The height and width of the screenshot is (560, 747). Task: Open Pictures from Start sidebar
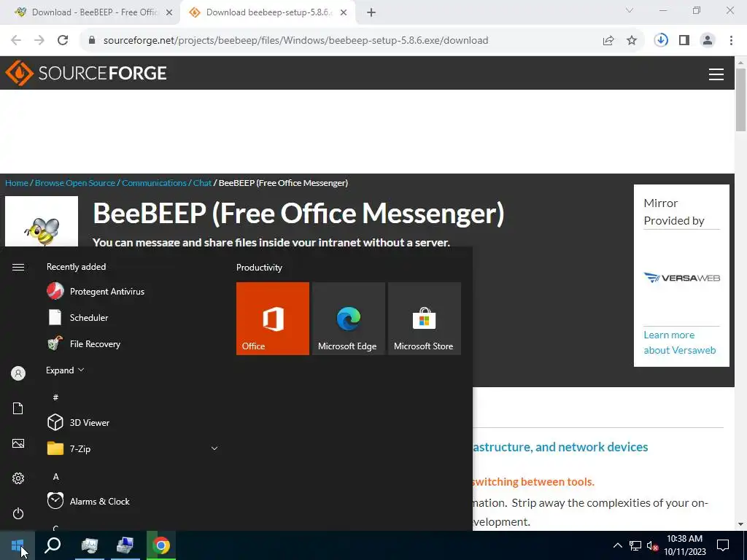tap(18, 443)
